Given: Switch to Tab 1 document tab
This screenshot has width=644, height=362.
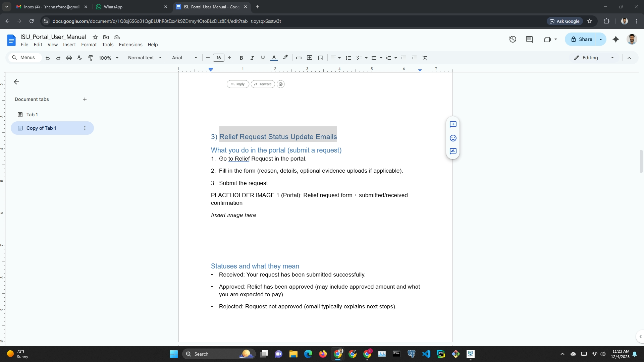Looking at the screenshot, I should pyautogui.click(x=32, y=115).
